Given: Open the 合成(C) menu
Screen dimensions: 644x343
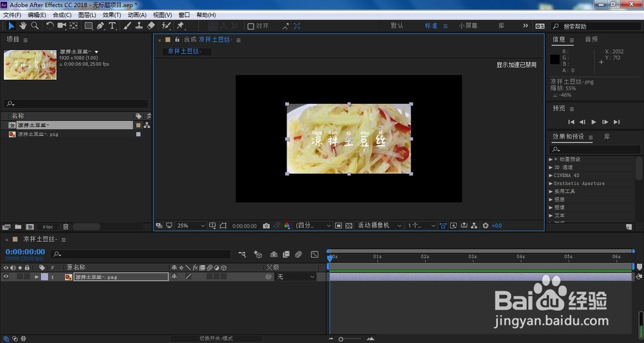Looking at the screenshot, I should coord(62,15).
